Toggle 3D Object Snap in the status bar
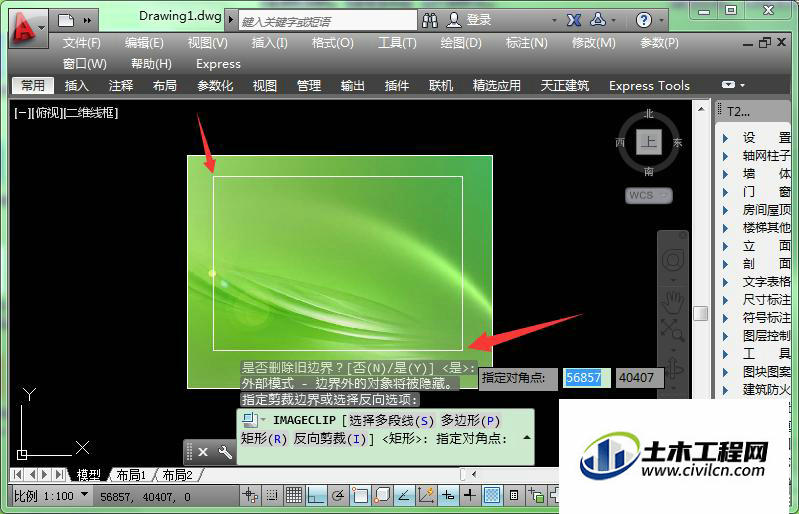This screenshot has height=514, width=799. click(382, 495)
